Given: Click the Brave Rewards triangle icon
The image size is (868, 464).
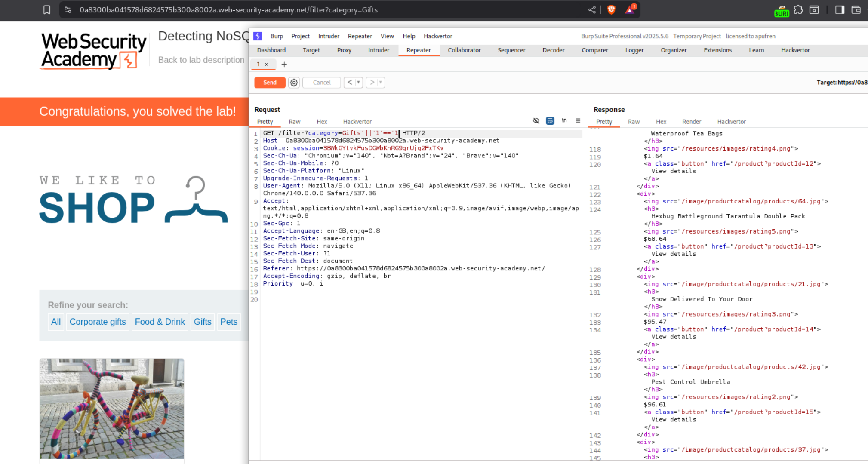Looking at the screenshot, I should click(x=630, y=9).
